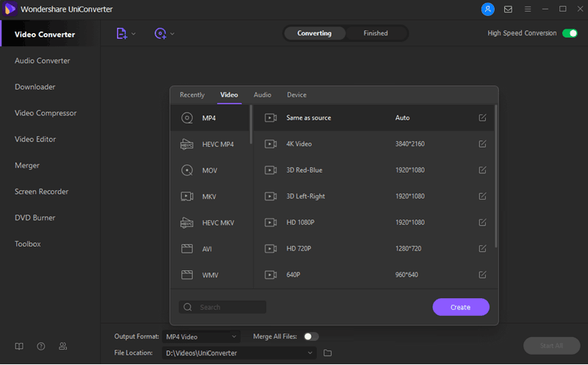Open the help question mark icon
The height and width of the screenshot is (365, 588).
41,346
